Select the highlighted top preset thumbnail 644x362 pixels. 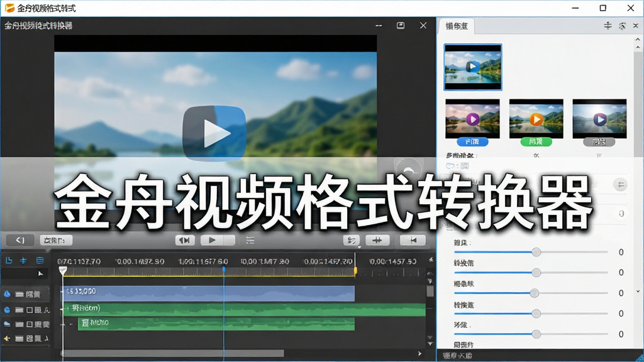tap(473, 67)
